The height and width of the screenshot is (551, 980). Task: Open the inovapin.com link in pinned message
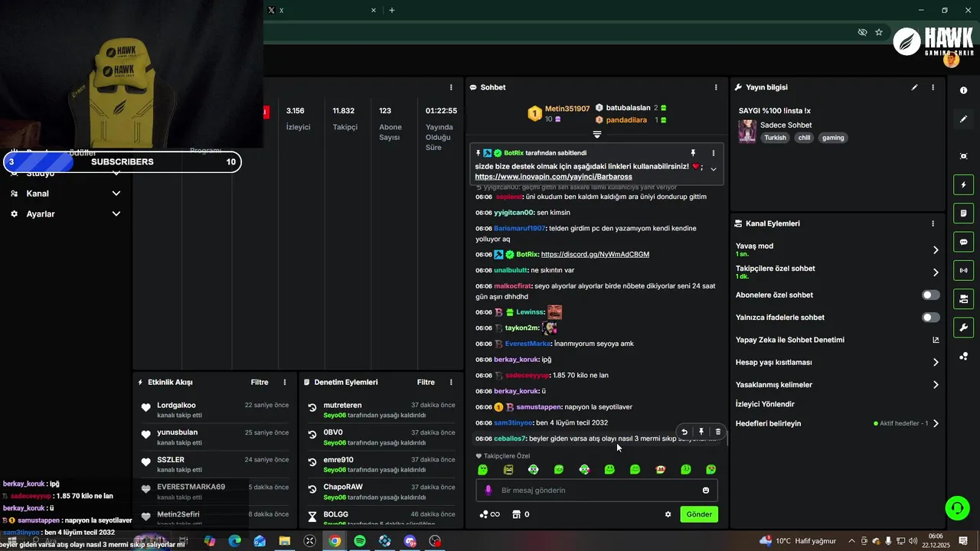pos(554,177)
